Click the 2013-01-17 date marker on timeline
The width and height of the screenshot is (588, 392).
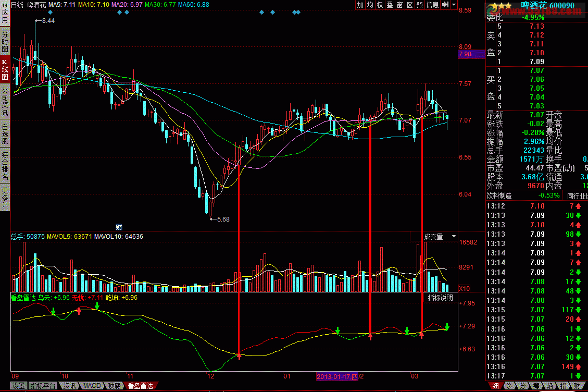tap(338, 376)
